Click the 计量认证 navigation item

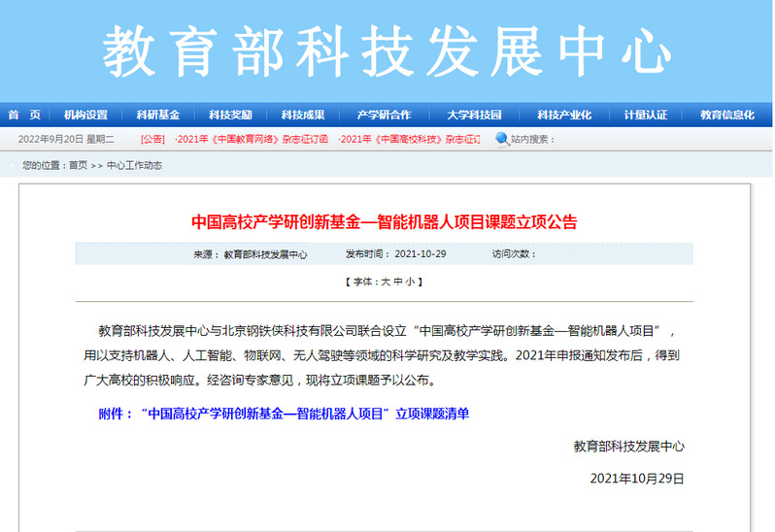[645, 115]
